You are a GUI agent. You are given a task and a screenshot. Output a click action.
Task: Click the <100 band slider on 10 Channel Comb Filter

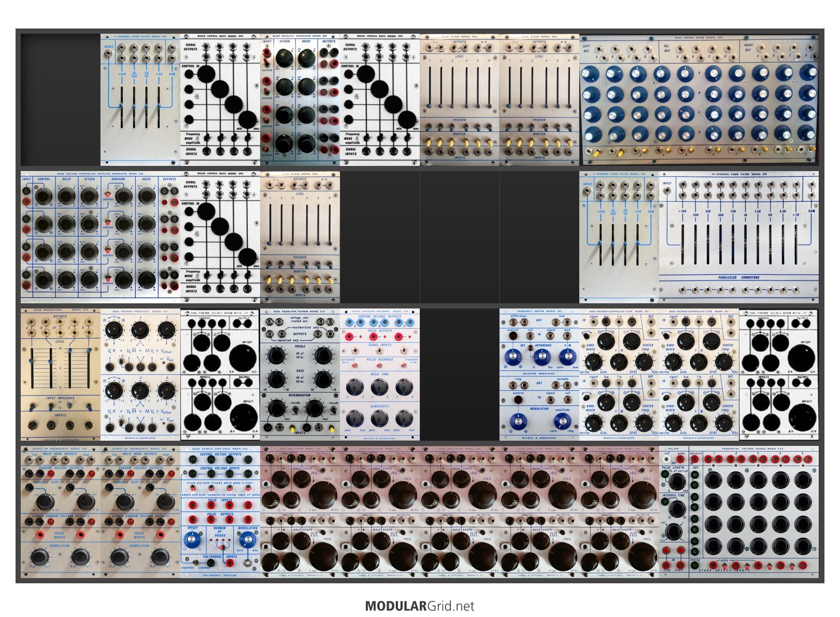click(682, 244)
